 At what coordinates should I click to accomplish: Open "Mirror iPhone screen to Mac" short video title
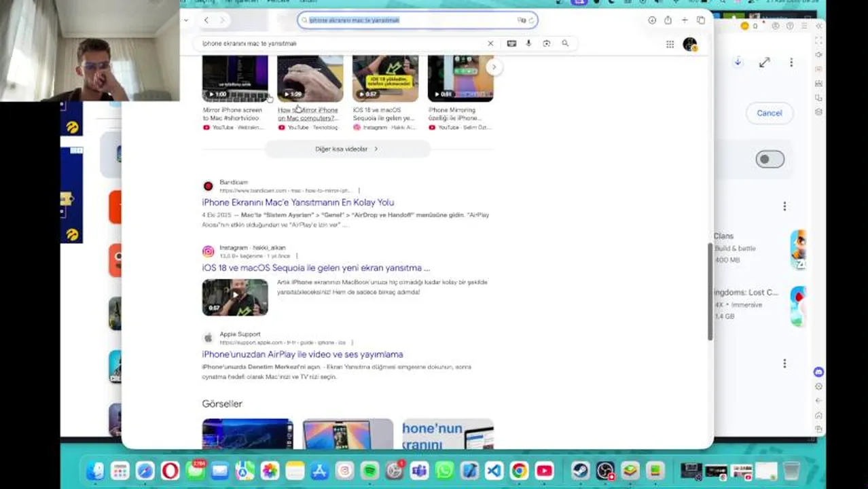click(232, 114)
